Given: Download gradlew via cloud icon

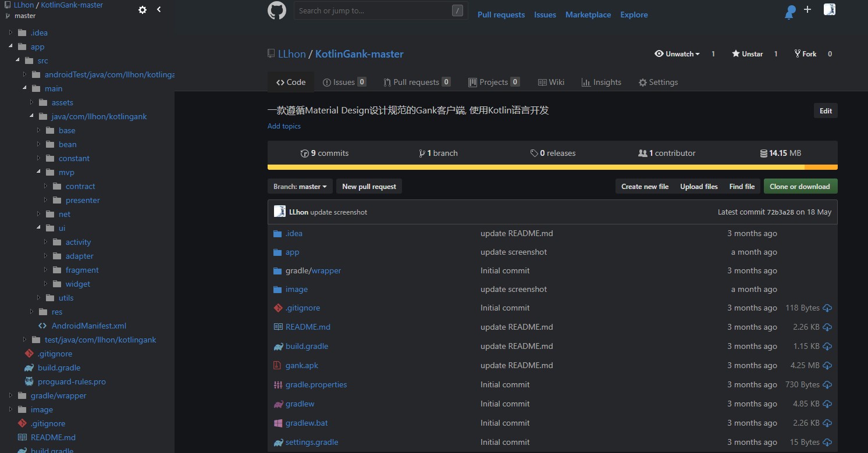Looking at the screenshot, I should [x=827, y=404].
